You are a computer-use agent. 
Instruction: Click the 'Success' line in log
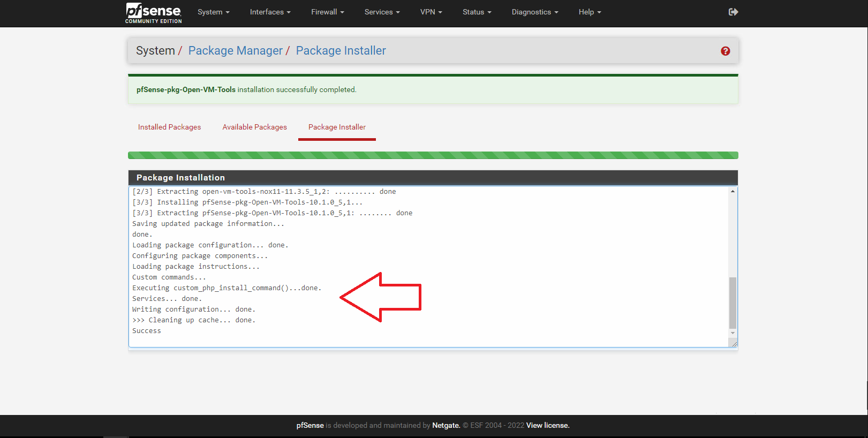(x=147, y=331)
